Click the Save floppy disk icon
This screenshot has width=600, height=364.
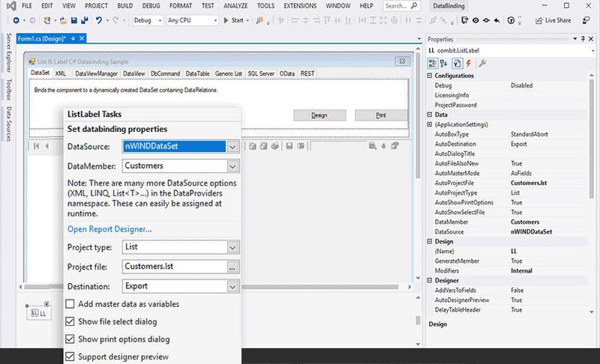74,20
